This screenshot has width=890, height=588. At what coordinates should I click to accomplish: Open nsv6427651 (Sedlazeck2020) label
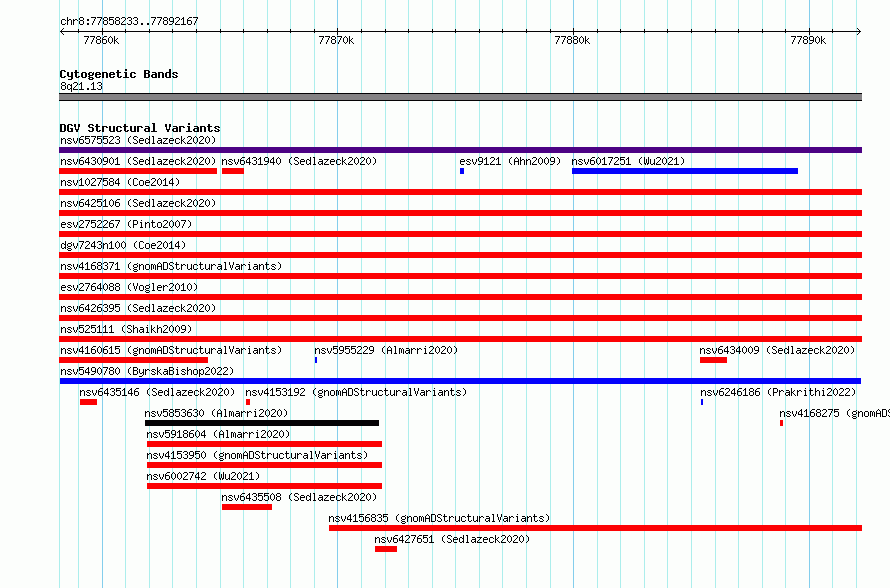coord(452,539)
